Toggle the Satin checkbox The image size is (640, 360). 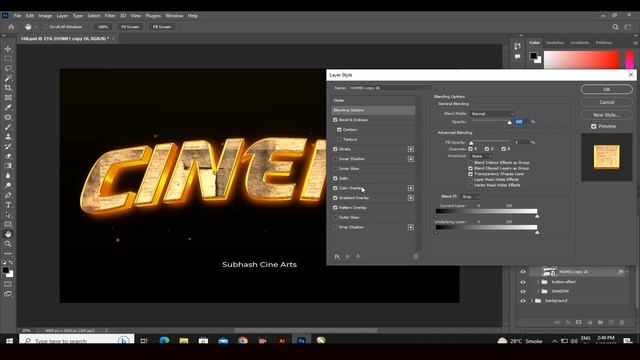[x=335, y=178]
